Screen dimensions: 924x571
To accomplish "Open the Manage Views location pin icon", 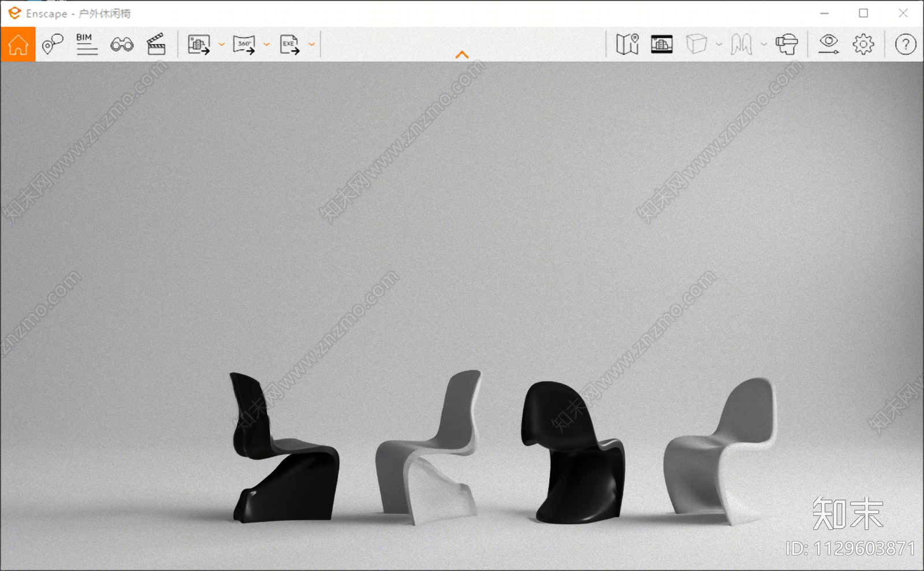I will (x=53, y=44).
